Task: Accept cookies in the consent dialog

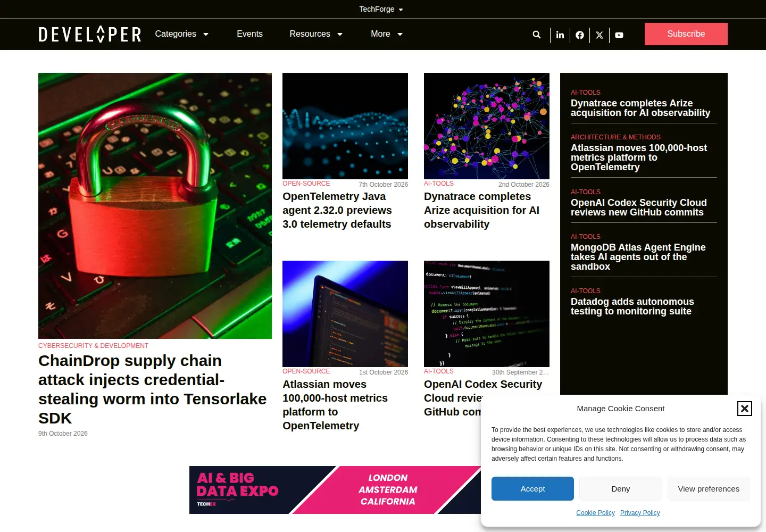Action: (x=532, y=489)
